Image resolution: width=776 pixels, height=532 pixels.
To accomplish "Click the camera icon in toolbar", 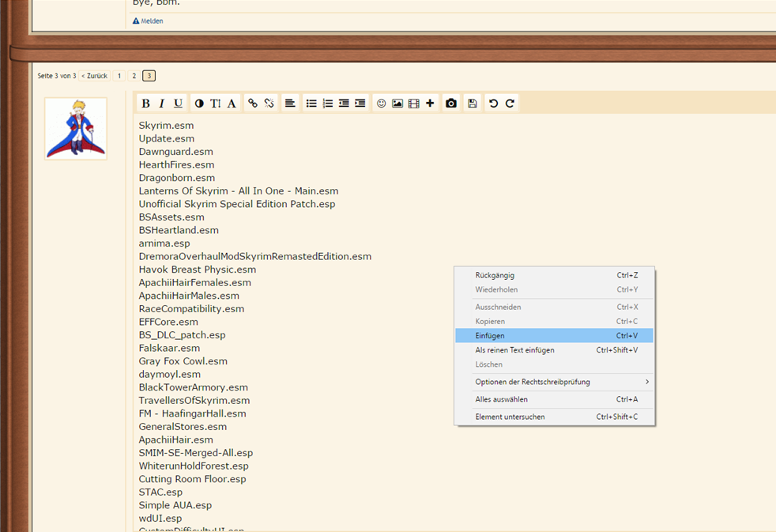I will point(451,104).
